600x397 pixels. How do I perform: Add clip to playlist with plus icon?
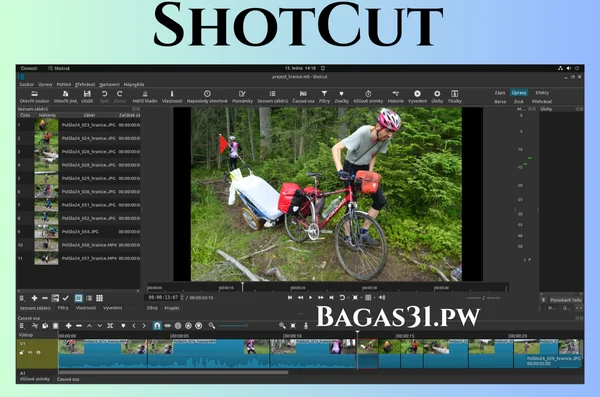[x=34, y=298]
